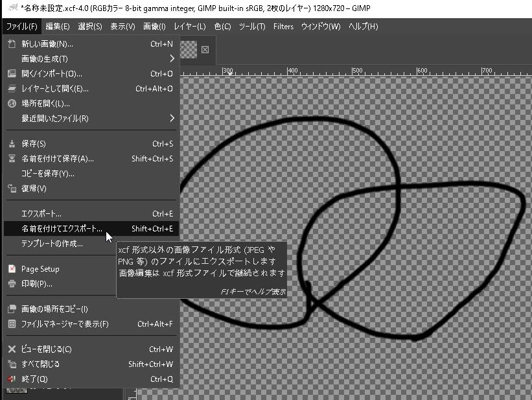Click the save icon beside 保存(S)

11,144
